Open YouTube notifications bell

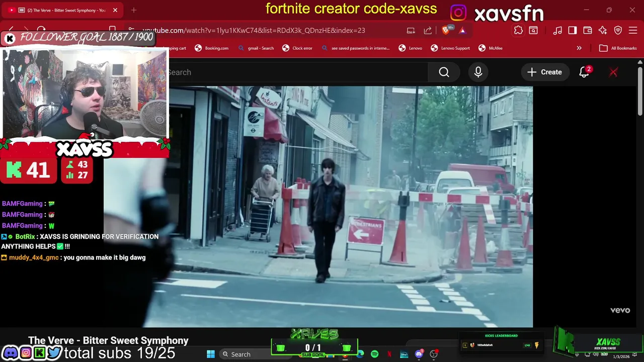click(584, 72)
